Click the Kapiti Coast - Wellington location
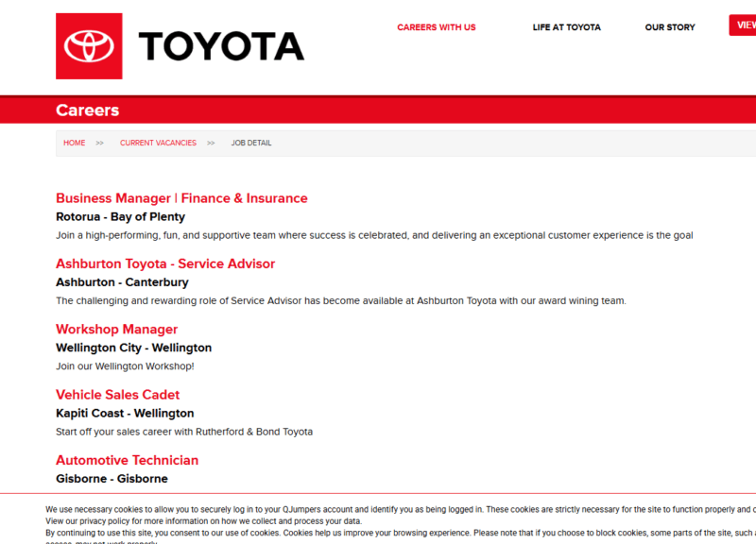 coord(125,414)
